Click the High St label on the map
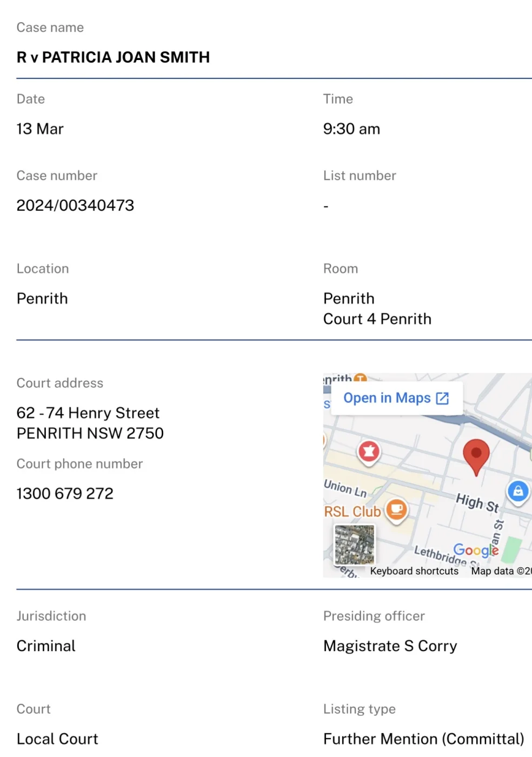Viewport: 532px width, 757px height. point(477,502)
